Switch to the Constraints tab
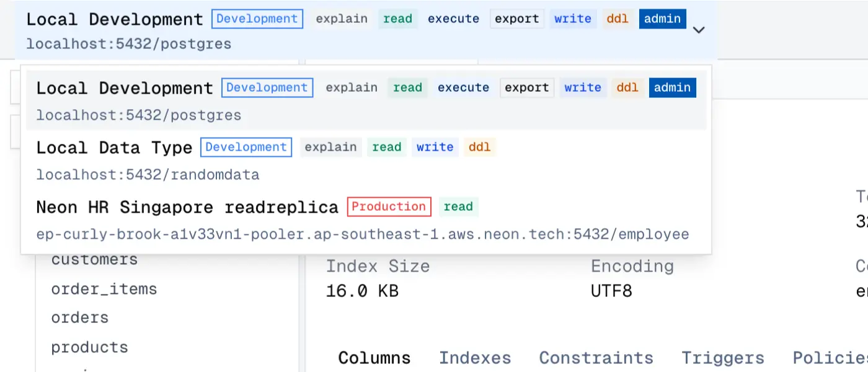 pos(596,358)
